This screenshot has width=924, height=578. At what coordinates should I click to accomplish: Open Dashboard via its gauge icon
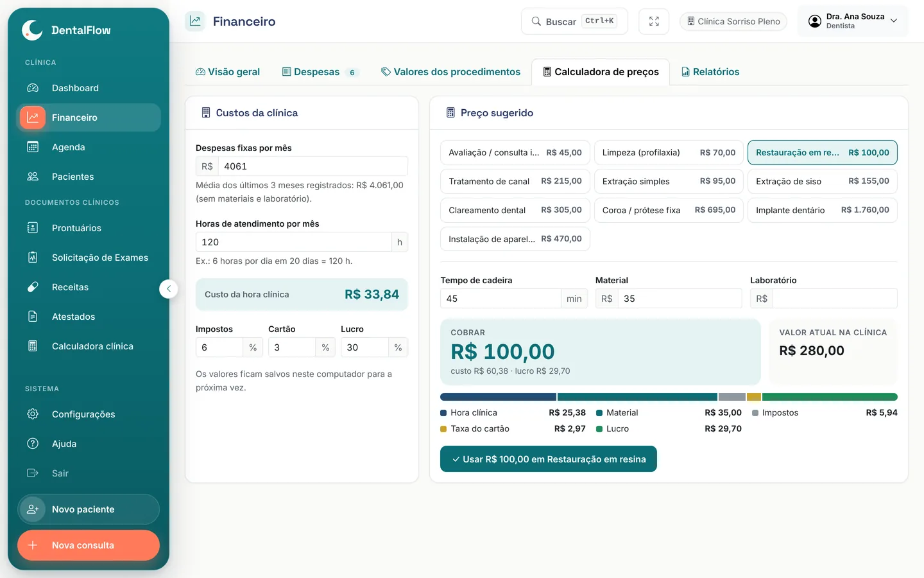click(x=33, y=88)
